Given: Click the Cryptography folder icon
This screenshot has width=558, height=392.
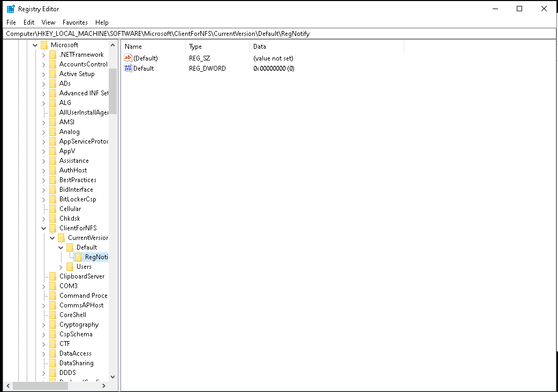Looking at the screenshot, I should point(52,325).
